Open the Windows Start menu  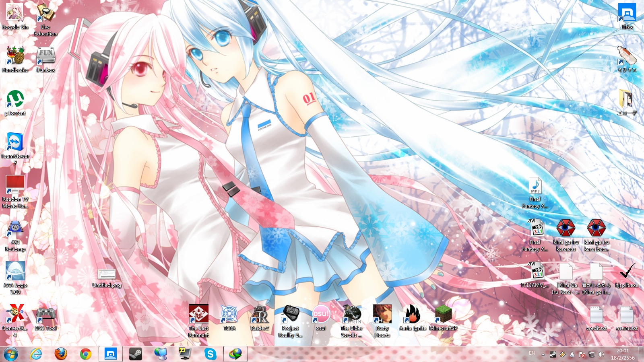(11, 354)
